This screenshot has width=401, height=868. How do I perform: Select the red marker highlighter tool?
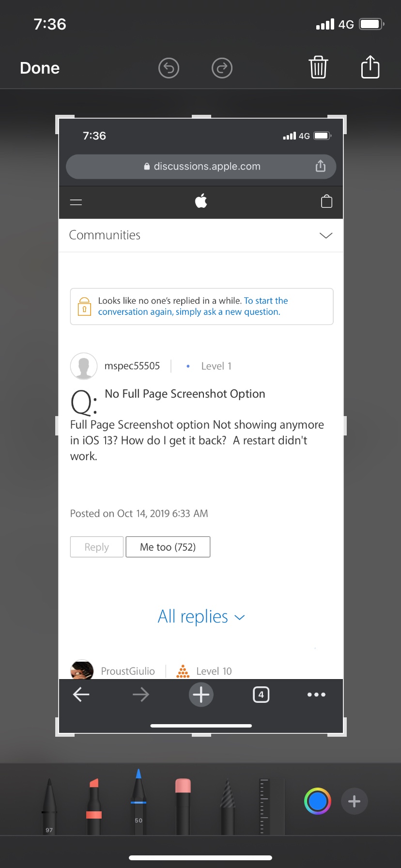pos(94,806)
